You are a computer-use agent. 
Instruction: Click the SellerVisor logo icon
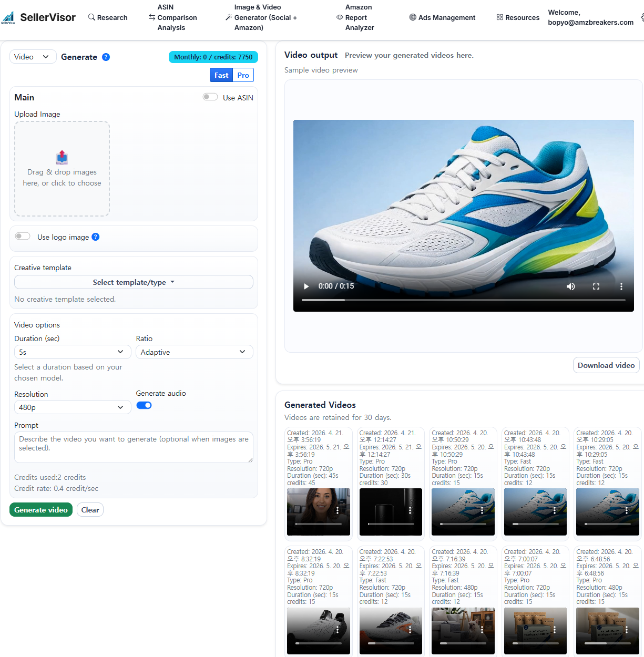(8, 18)
